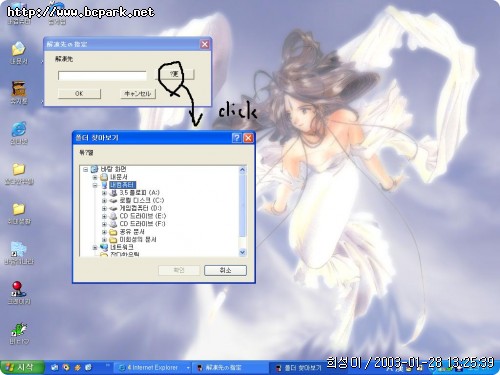Click the folder tree scrollbar up arrow

click(242, 170)
